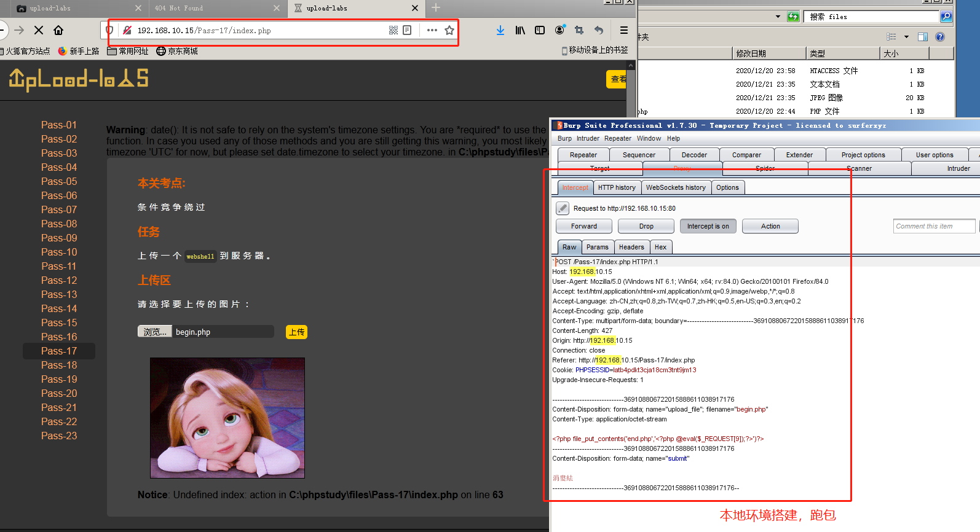The height and width of the screenshot is (532, 980).
Task: Click the forward navigation arrow in Firefox
Action: (x=19, y=30)
